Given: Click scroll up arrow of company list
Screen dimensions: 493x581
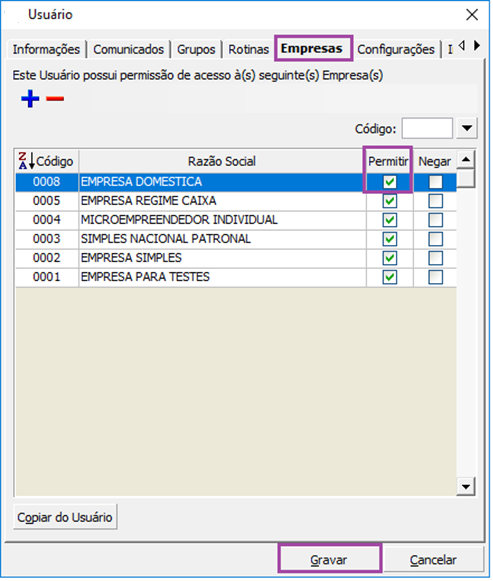Looking at the screenshot, I should click(466, 160).
